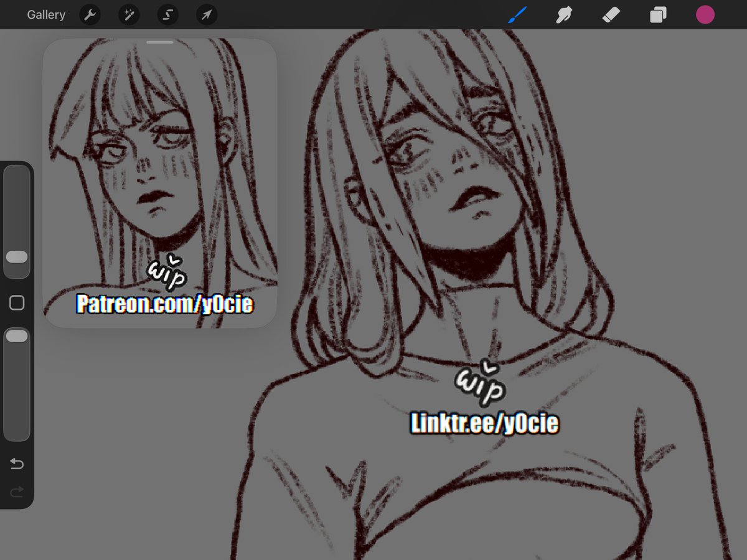The image size is (747, 560).
Task: Redo the last undone action
Action: tap(17, 492)
